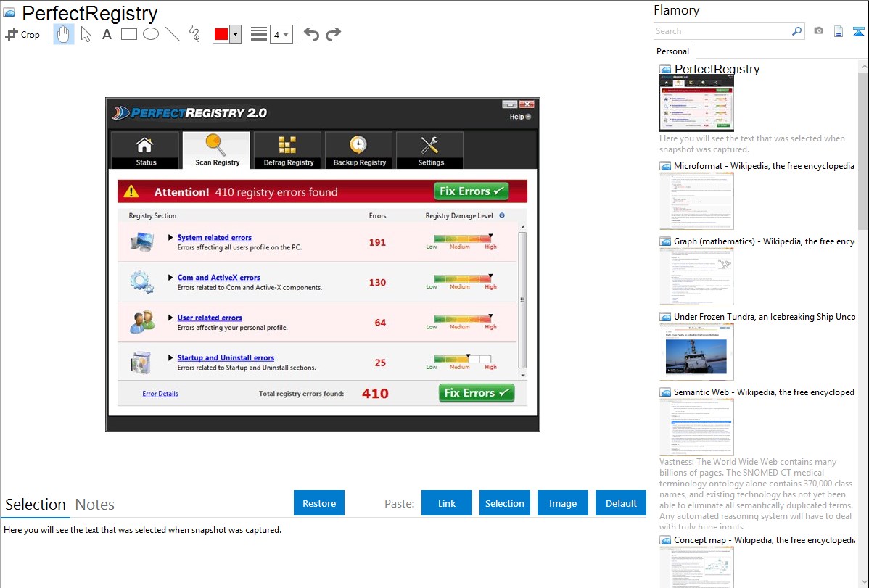Undo the last annotation
The image size is (869, 588).
[x=311, y=34]
